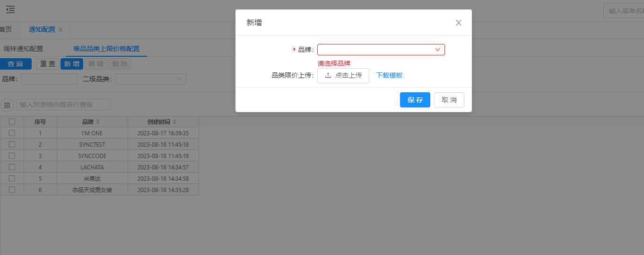
Task: Click the 品牌 filter input field
Action: tap(49, 79)
